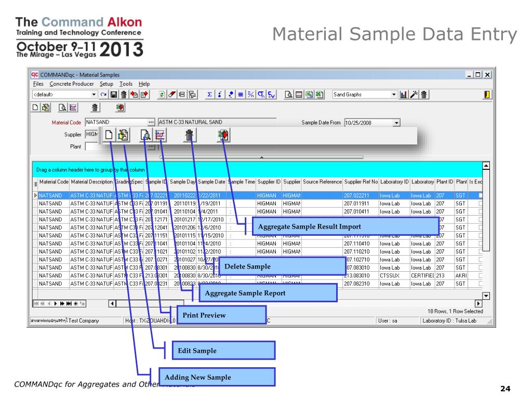Click the Sv statistics icon
Image resolution: width=532 pixels, height=399 pixels.
point(271,95)
